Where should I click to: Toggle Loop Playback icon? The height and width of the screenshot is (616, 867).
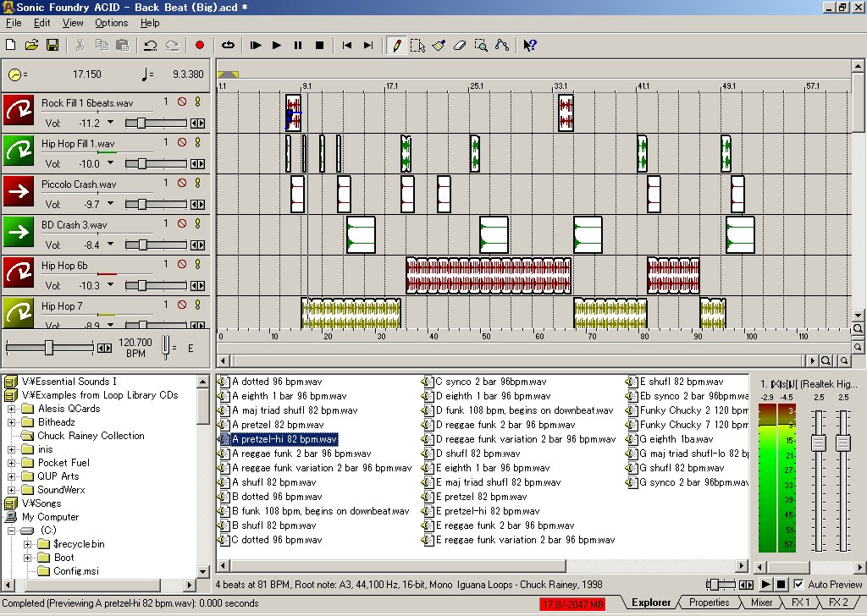click(x=228, y=46)
